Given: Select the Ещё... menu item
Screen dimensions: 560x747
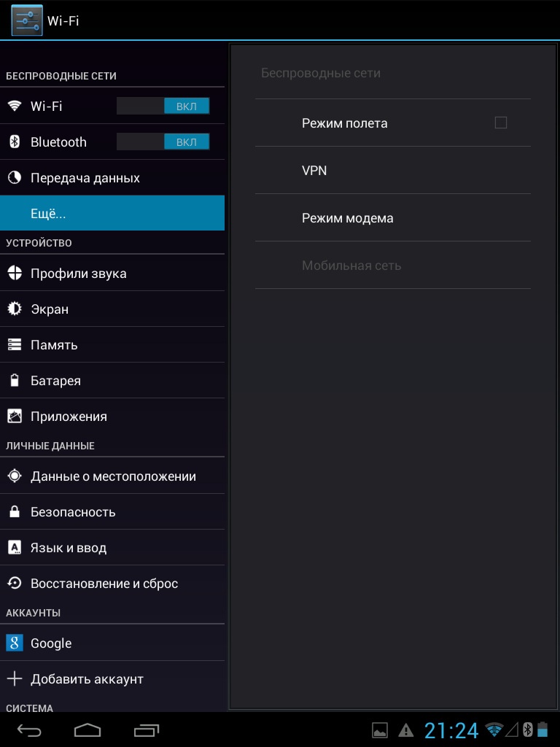Looking at the screenshot, I should [112, 214].
